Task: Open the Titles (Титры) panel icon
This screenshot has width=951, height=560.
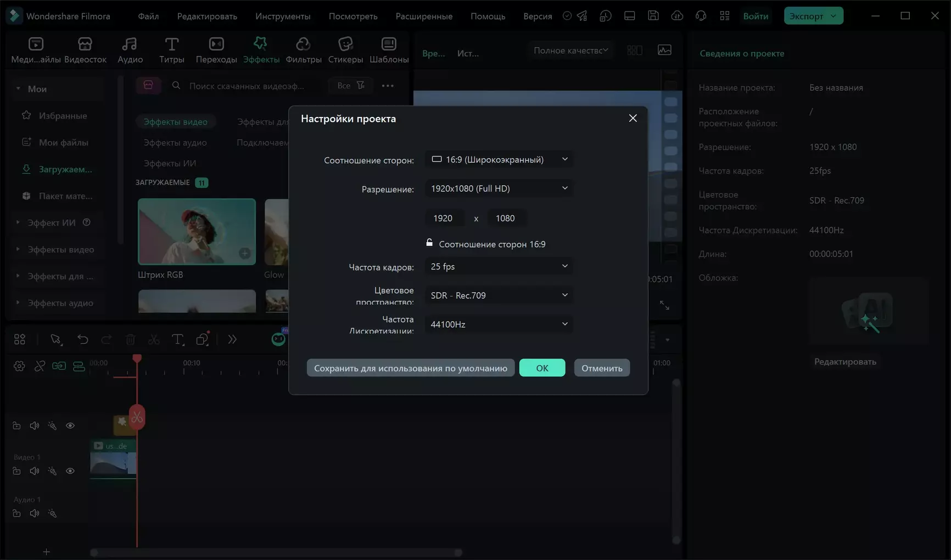Action: coord(171,44)
